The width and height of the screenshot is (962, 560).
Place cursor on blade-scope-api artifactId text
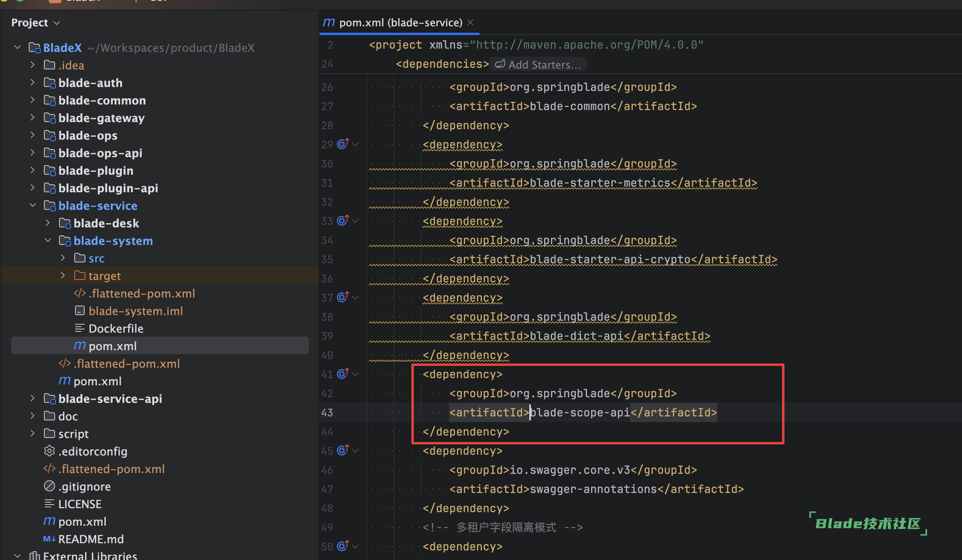[x=580, y=412]
